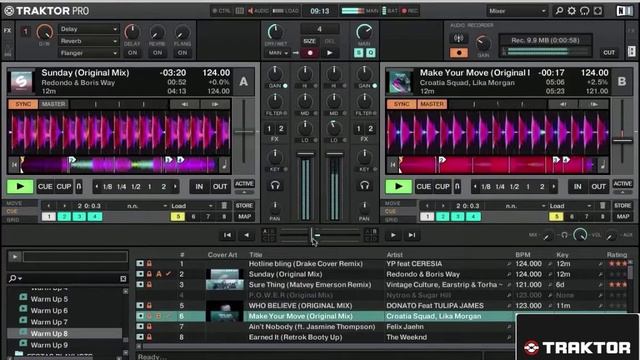
Task: Open Deck B cue type Load dropdown
Action: pyautogui.click(x=570, y=206)
